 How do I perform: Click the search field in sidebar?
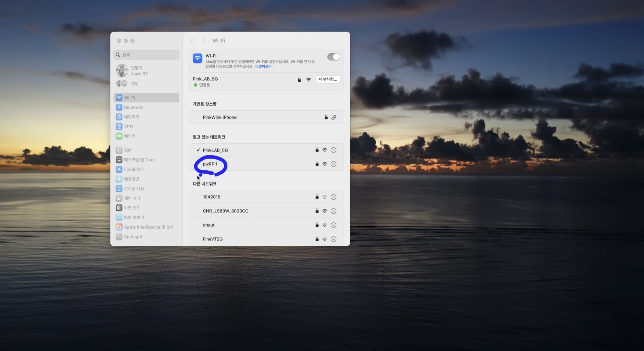pyautogui.click(x=146, y=55)
